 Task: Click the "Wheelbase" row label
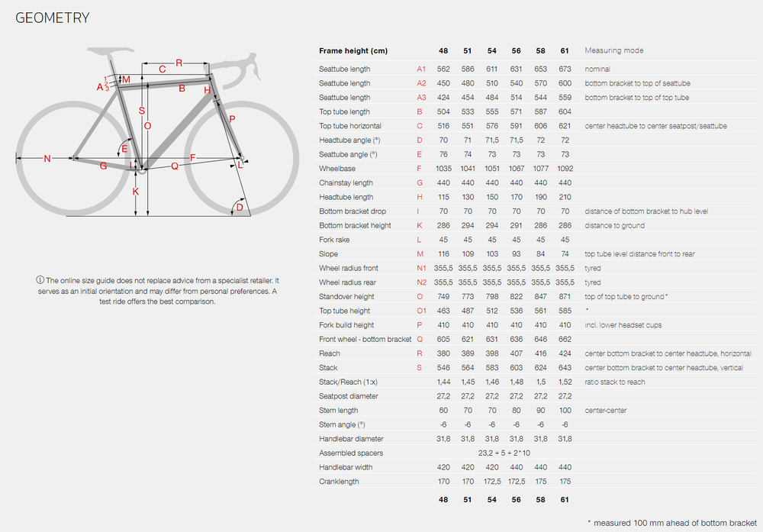pos(336,169)
